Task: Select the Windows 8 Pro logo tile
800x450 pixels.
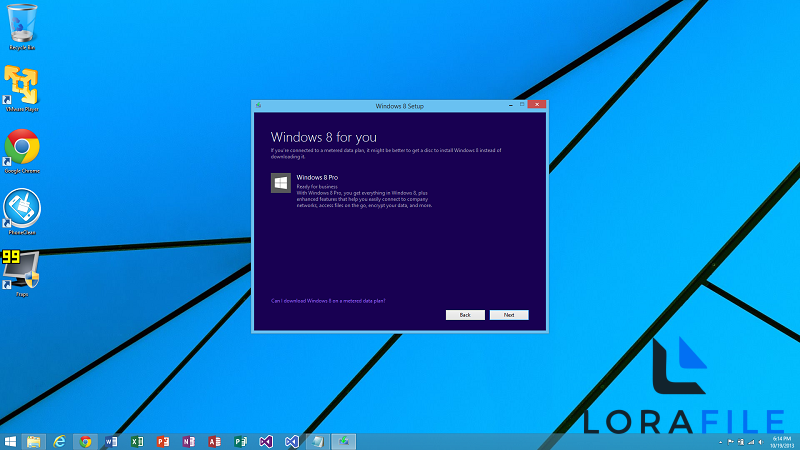Action: click(281, 183)
